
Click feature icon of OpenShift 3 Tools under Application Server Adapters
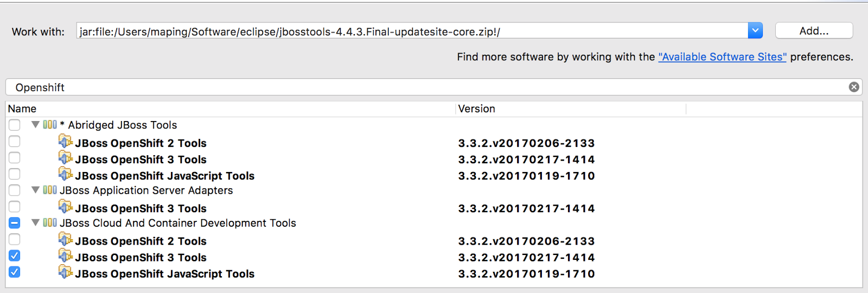(65, 207)
